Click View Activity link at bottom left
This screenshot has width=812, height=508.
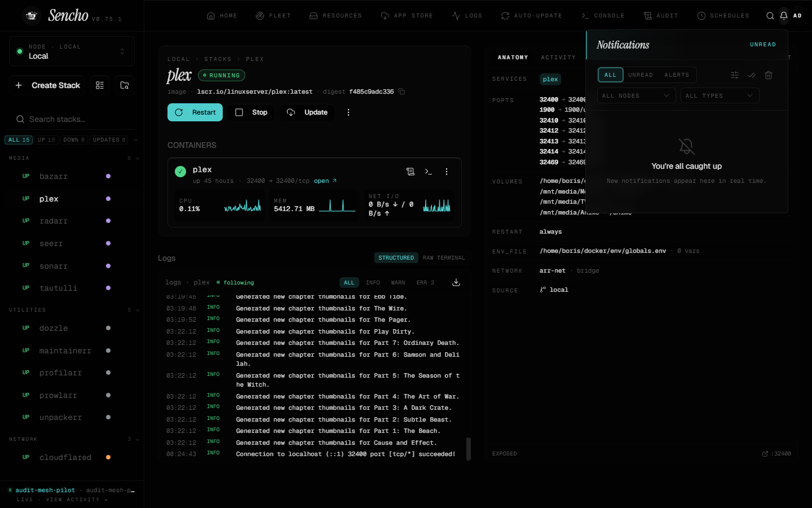pos(77,500)
